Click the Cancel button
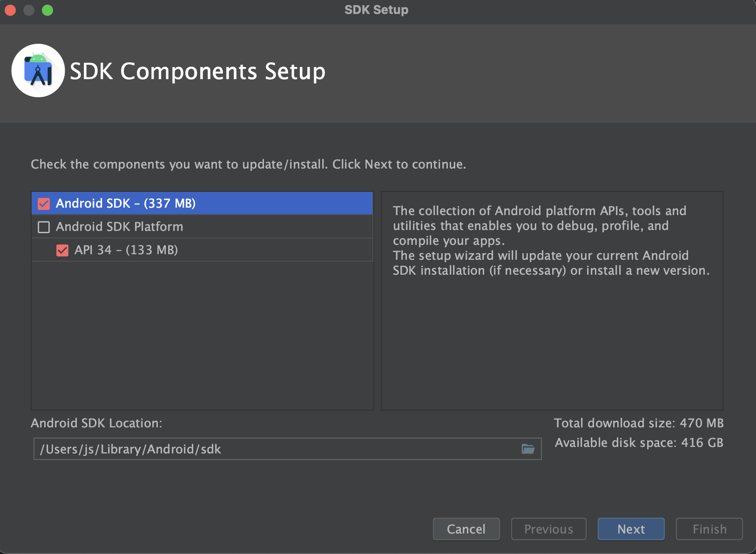 (x=466, y=529)
